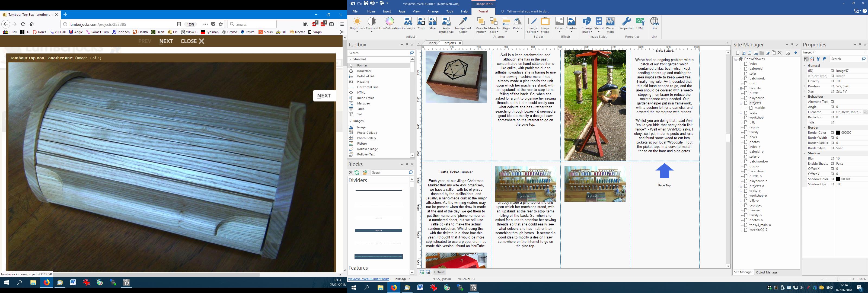Toggle marker next to Opacity property
Viewport: 868px width, 293px height.
(x=832, y=81)
